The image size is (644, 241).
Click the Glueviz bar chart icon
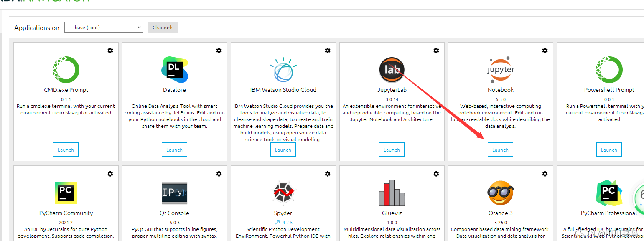click(x=392, y=193)
